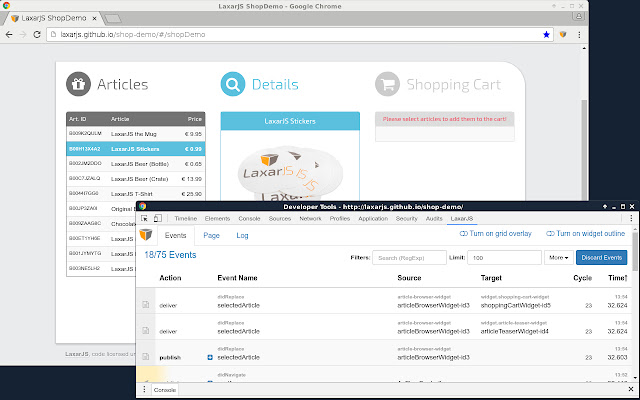Image resolution: width=640 pixels, height=400 pixels.
Task: Switch to the Elements DevTools tab
Action: coord(218,218)
